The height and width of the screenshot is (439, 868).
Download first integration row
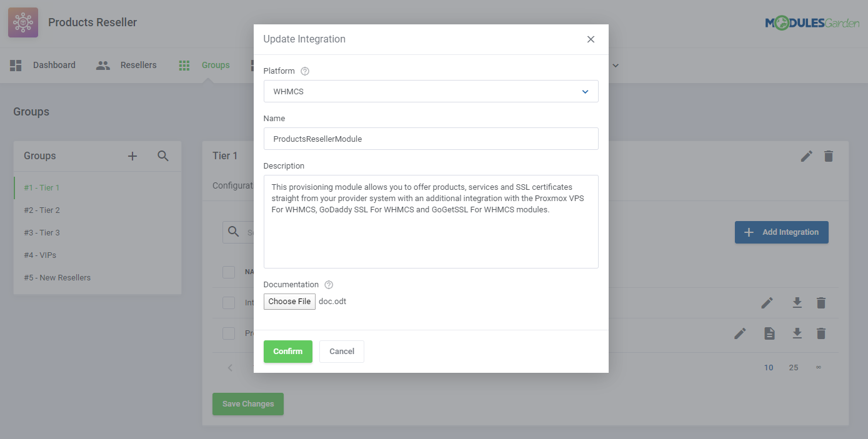[x=797, y=303]
